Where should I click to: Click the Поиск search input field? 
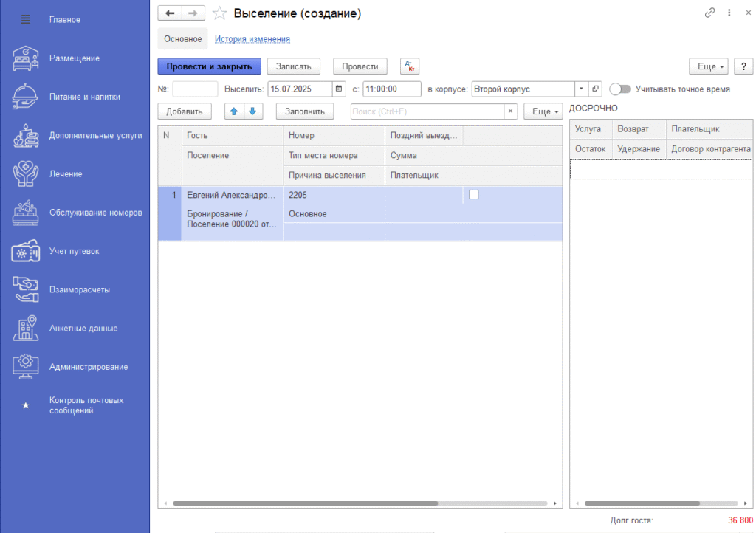click(427, 111)
